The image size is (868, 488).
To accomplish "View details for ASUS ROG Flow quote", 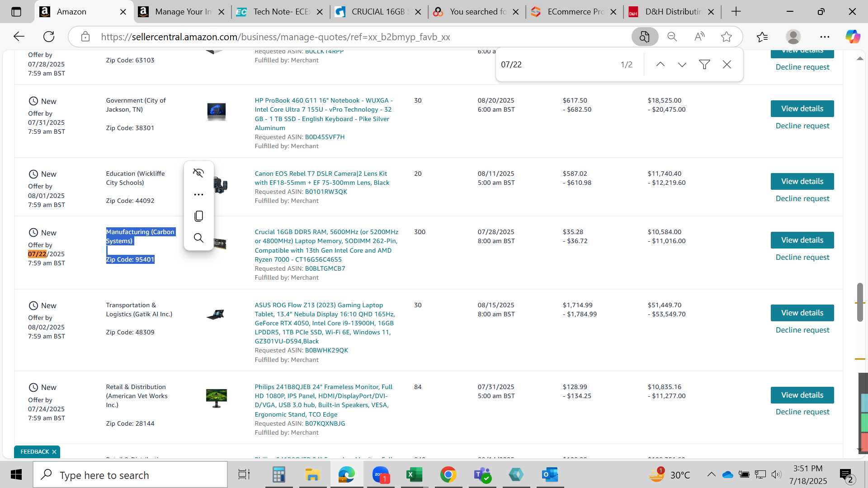I will point(802,313).
